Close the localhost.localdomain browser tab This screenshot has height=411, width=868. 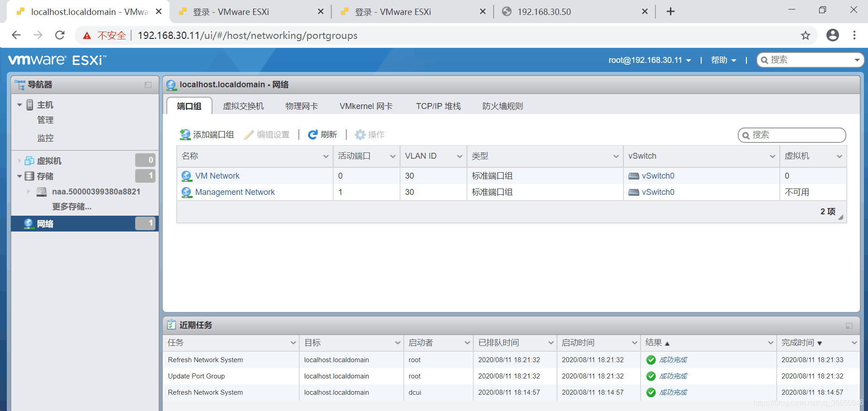[x=159, y=12]
